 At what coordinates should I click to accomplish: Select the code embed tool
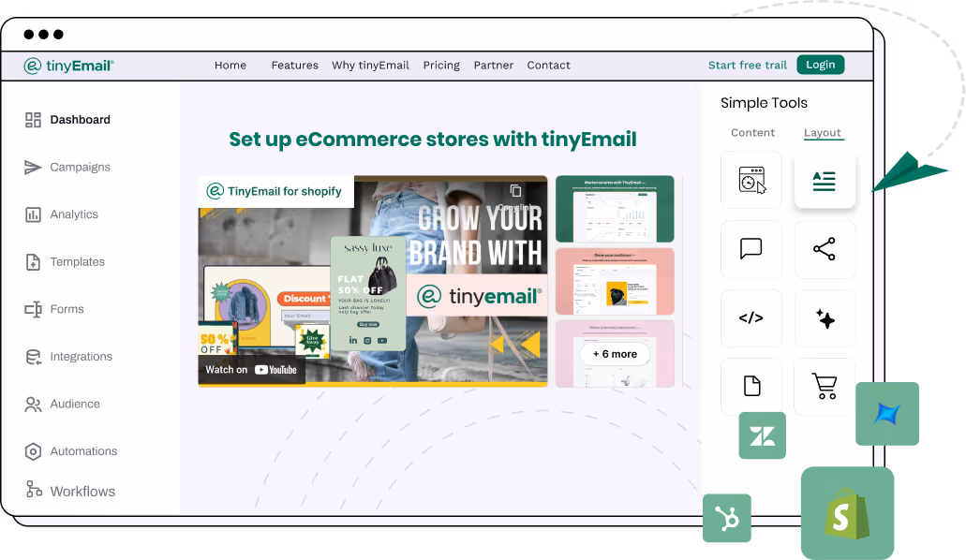click(751, 317)
